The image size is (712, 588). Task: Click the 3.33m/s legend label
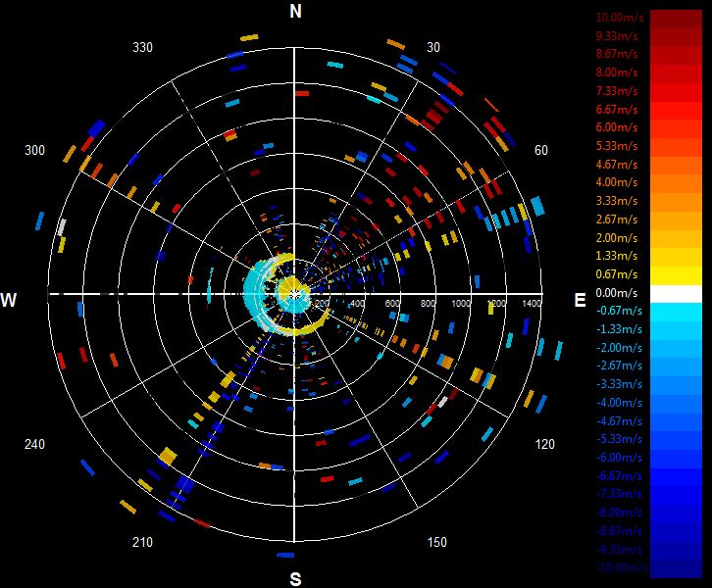617,201
